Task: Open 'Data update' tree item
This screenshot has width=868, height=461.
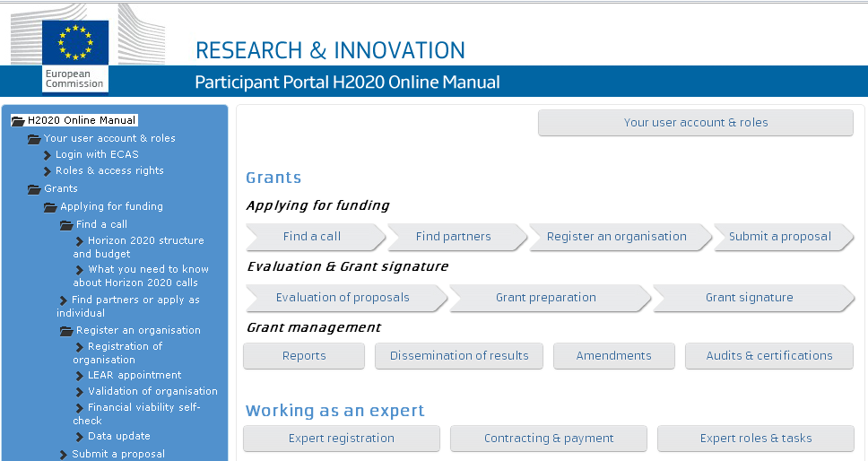Action: 119,436
